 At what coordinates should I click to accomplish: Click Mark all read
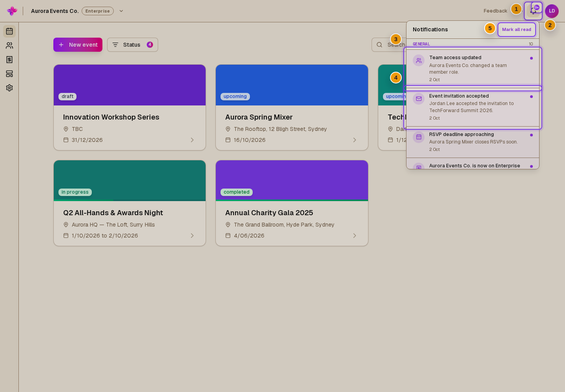point(517,29)
